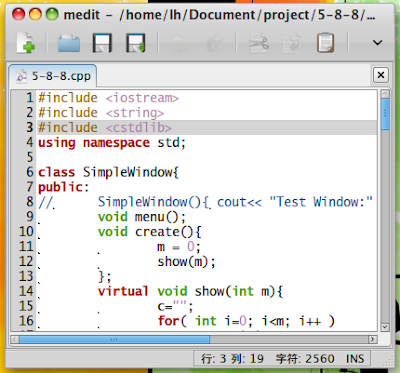Screen dimensions: 400x373
Task: Place cursor on '#include <iostream>' line
Action: pos(108,98)
